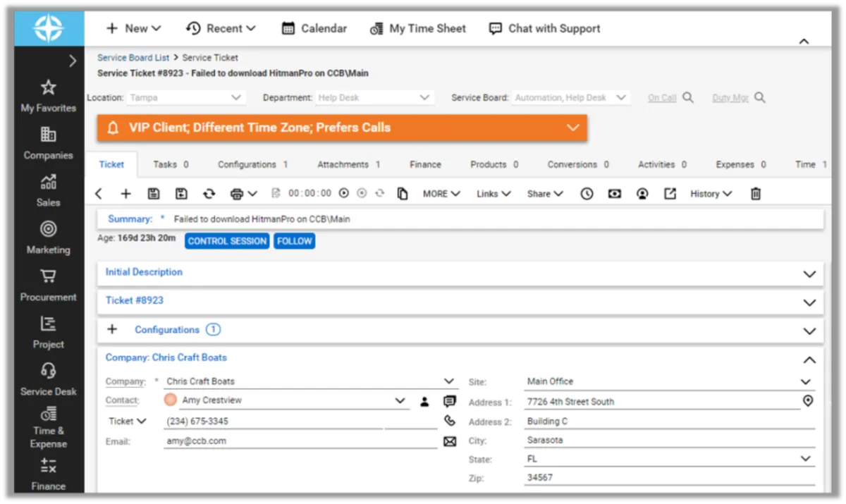The image size is (846, 504).
Task: Click map pin icon next to Address 1
Action: (808, 401)
